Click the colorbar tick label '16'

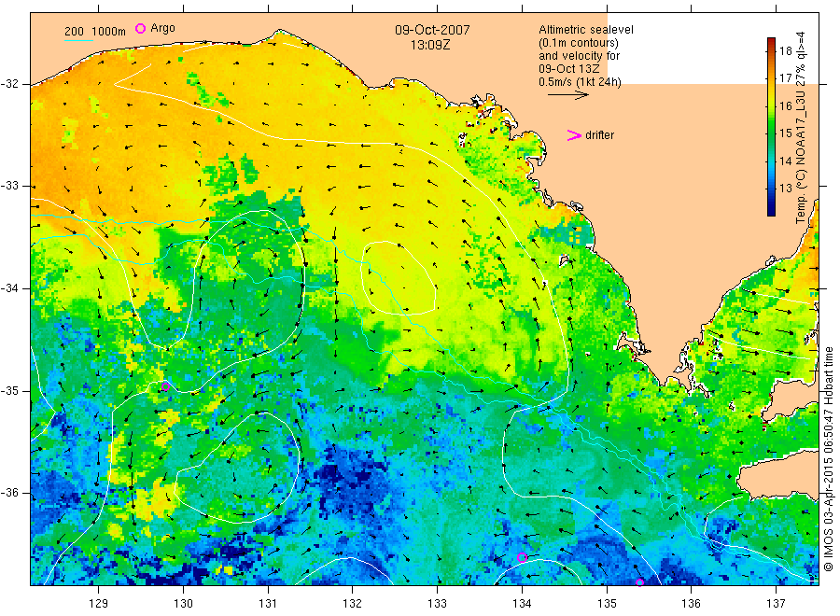(x=785, y=106)
